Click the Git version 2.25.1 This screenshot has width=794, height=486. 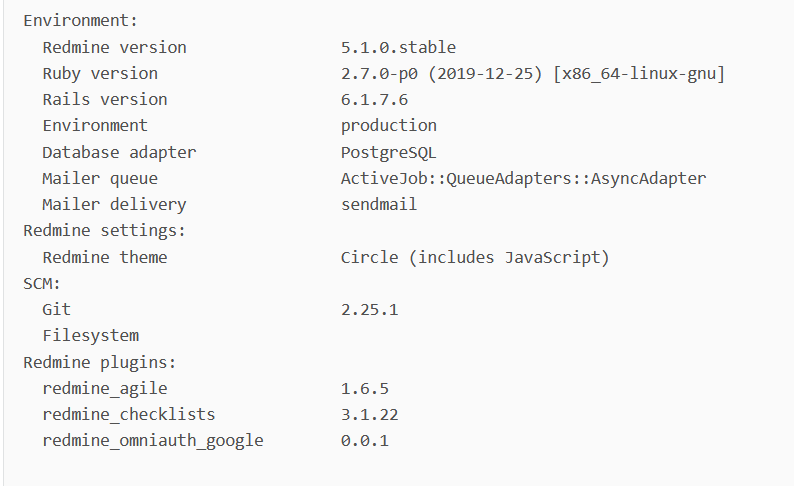(370, 309)
